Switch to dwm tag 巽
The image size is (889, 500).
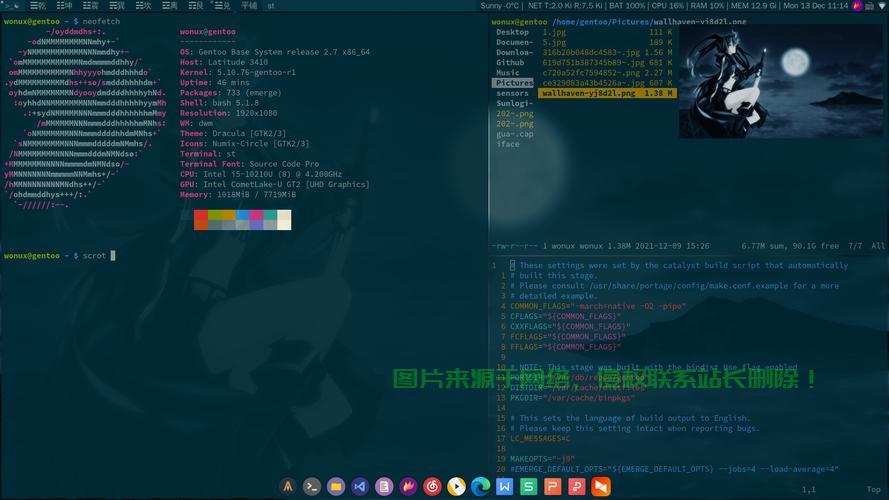coord(117,6)
